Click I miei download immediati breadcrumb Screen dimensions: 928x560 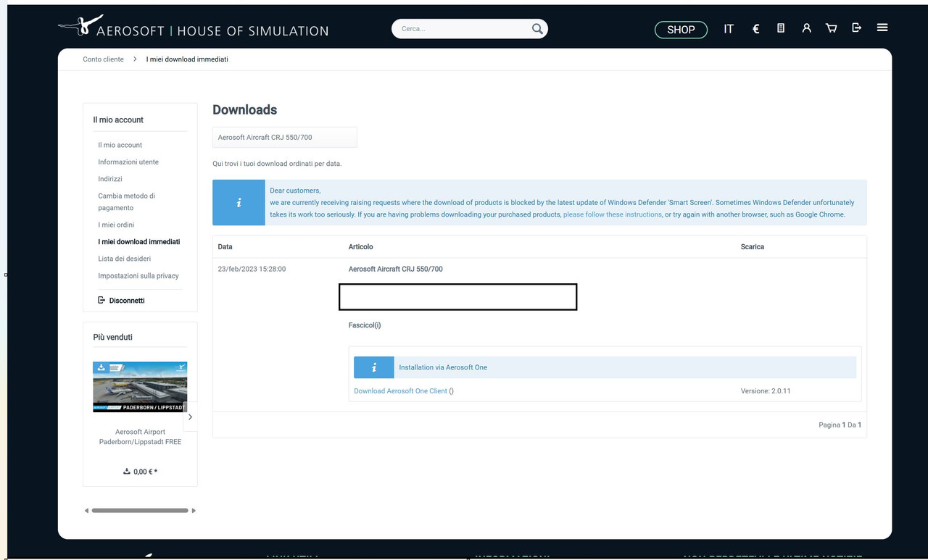pos(187,59)
